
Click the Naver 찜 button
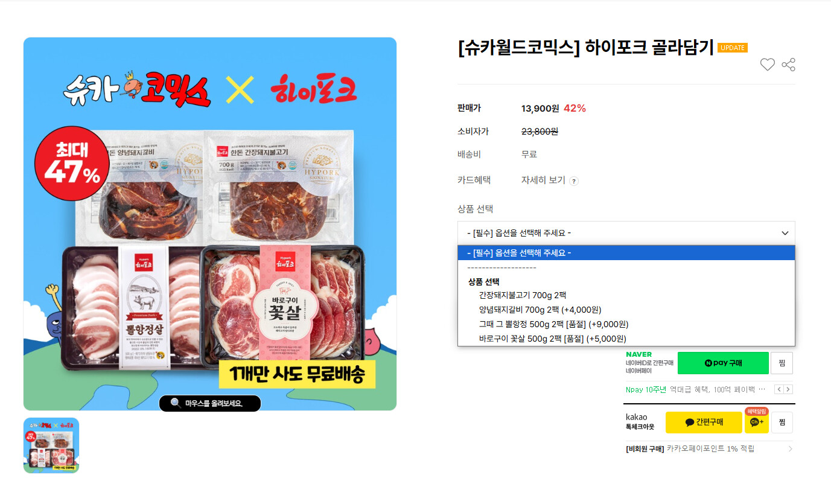tap(782, 363)
